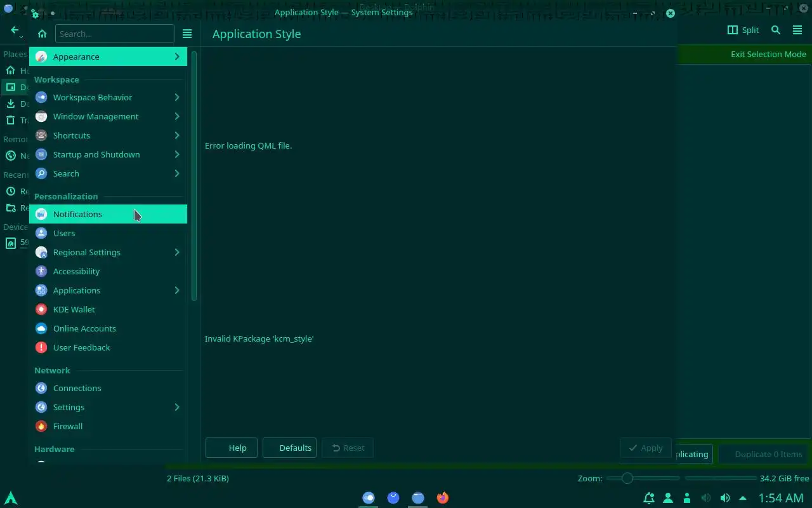The image size is (812, 508).
Task: Expand Regional Settings chevron
Action: (177, 252)
